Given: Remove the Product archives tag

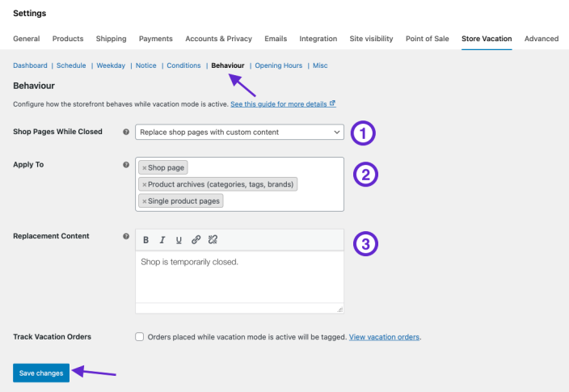Looking at the screenshot, I should click(145, 185).
